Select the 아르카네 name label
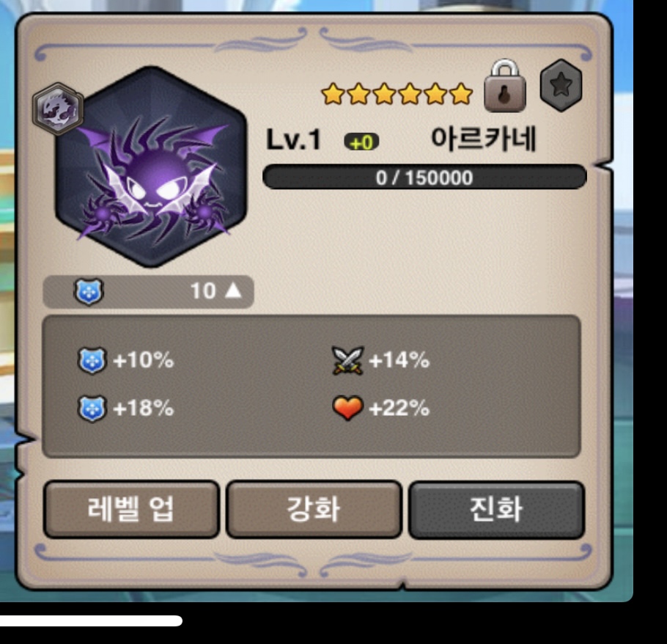The height and width of the screenshot is (644, 667). click(484, 139)
